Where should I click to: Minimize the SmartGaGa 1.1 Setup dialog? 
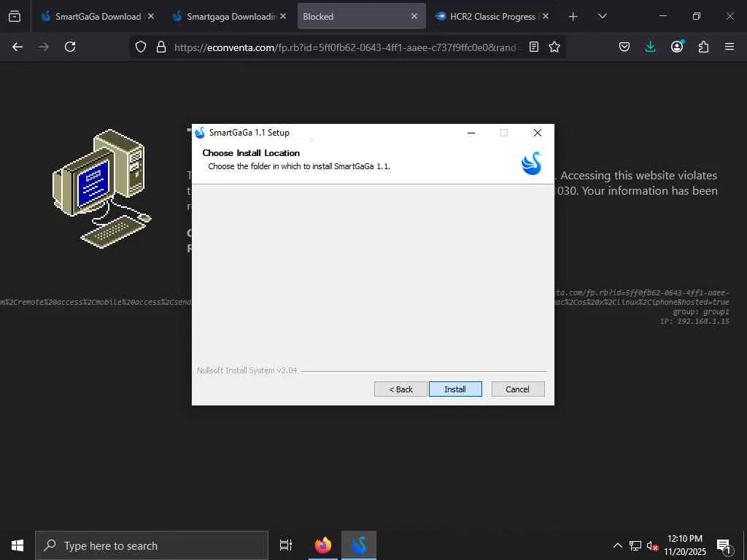click(x=471, y=133)
